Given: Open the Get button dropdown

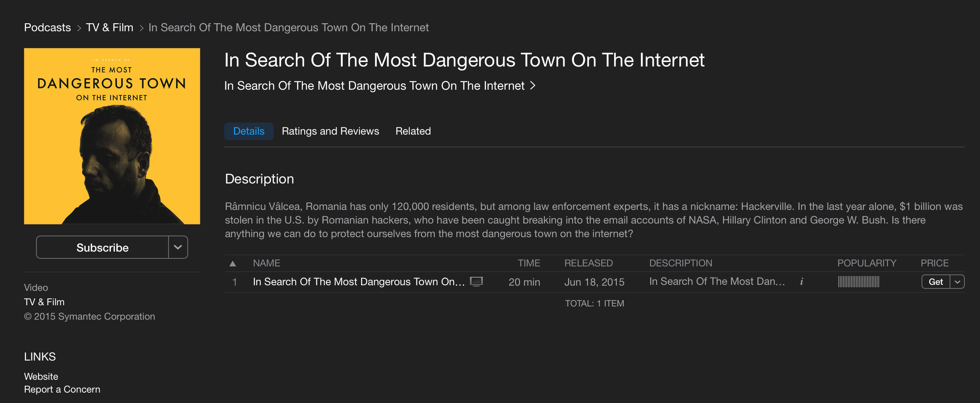Looking at the screenshot, I should click(958, 282).
